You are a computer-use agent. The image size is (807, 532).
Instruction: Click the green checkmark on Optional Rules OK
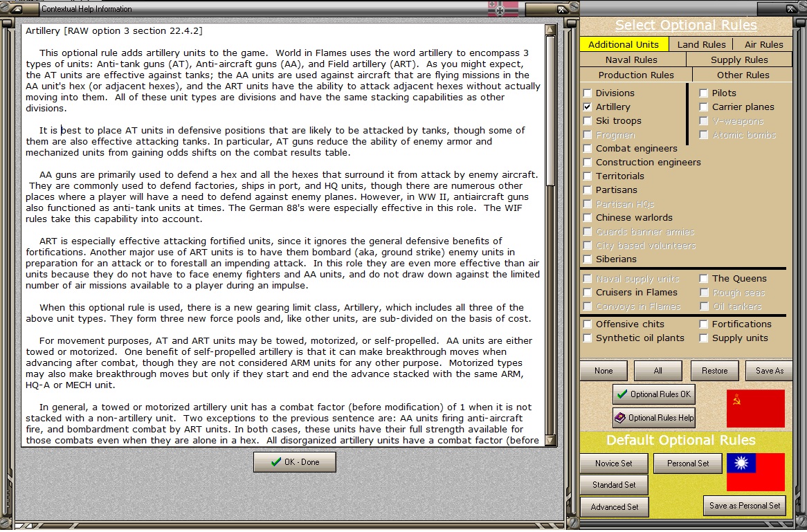tap(622, 394)
